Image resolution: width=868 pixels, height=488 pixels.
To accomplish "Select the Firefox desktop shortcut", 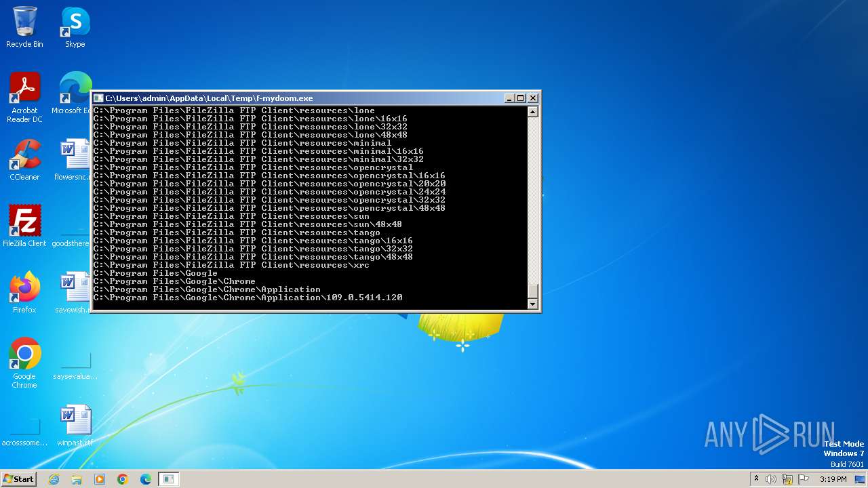I will pos(24,293).
